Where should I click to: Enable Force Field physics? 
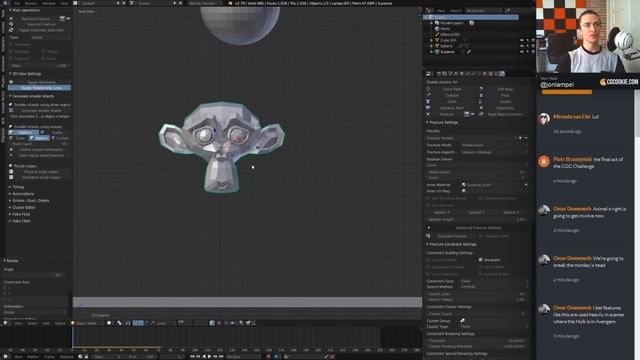[451, 89]
